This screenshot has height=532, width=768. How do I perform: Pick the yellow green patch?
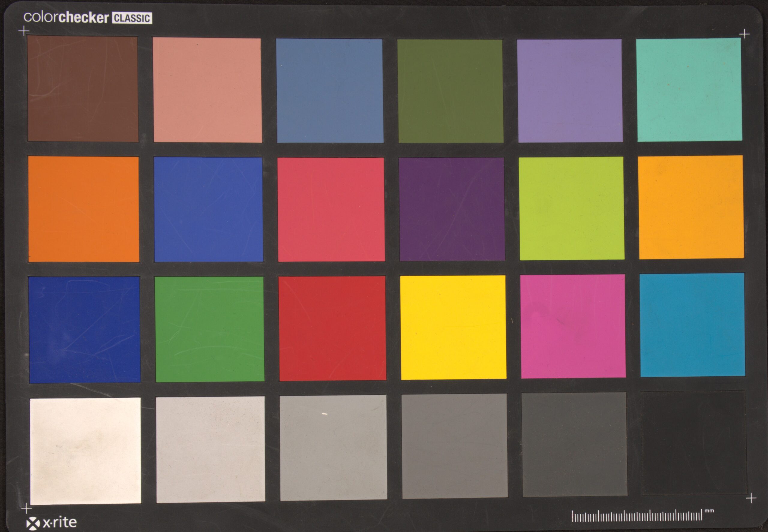(571, 208)
